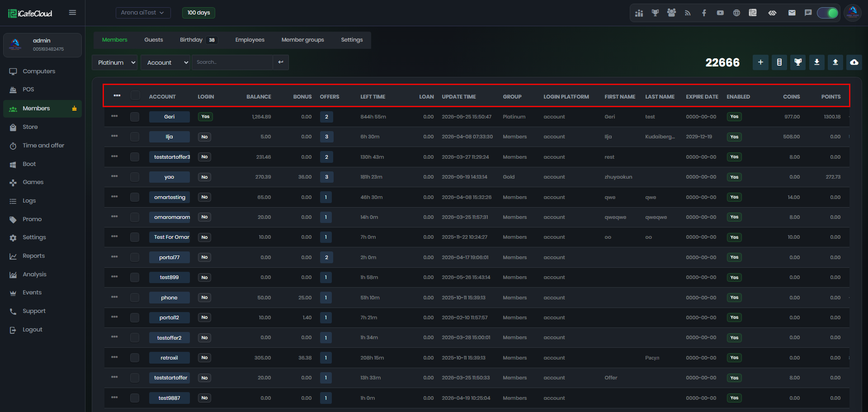
Task: Open the rankings bar-chart icon
Action: [639, 13]
